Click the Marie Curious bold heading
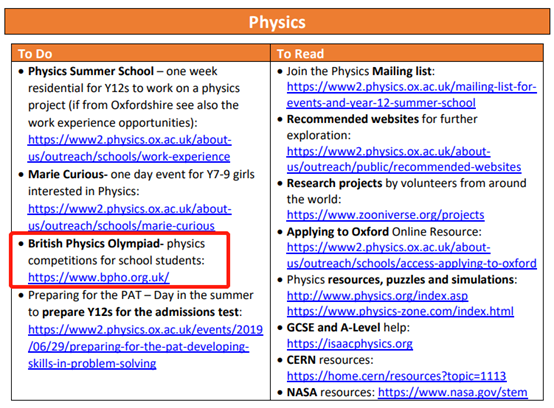 click(67, 174)
